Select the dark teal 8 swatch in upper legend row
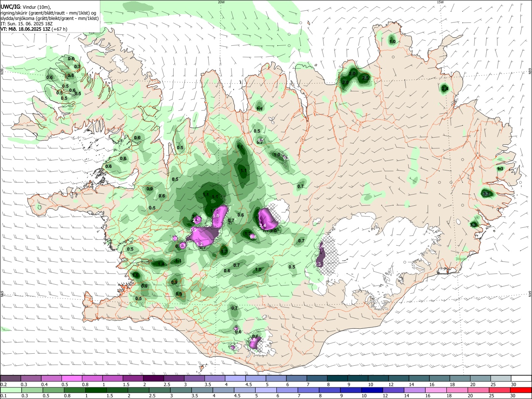Viewport: 532px width, 399px height. [337, 378]
